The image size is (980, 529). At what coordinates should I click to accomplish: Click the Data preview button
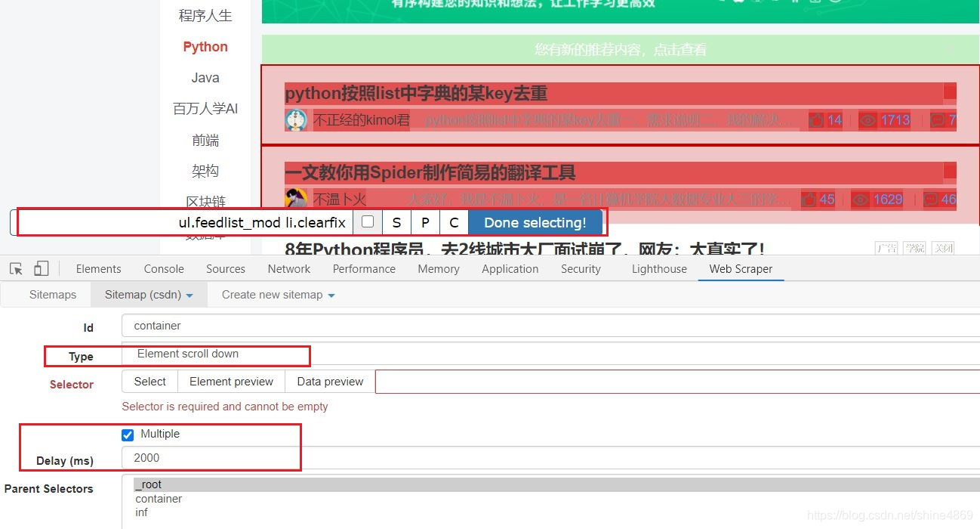(x=329, y=382)
